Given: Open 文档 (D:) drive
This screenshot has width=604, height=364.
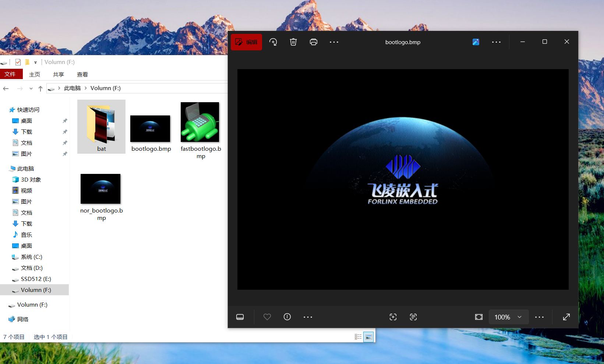Looking at the screenshot, I should pos(32,268).
